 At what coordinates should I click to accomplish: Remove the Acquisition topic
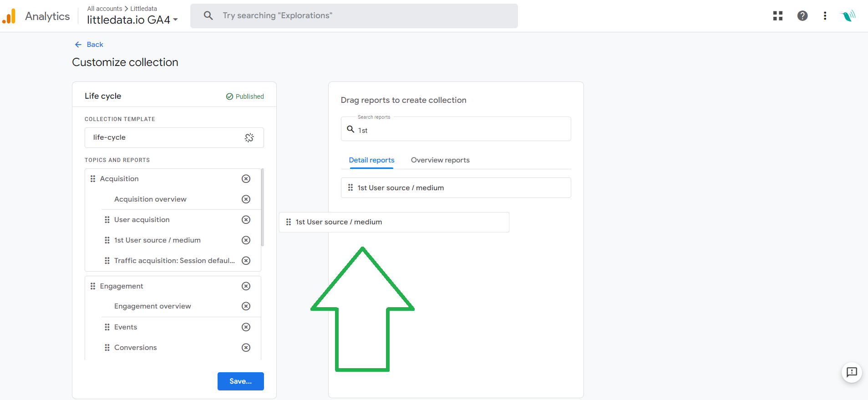coord(246,179)
